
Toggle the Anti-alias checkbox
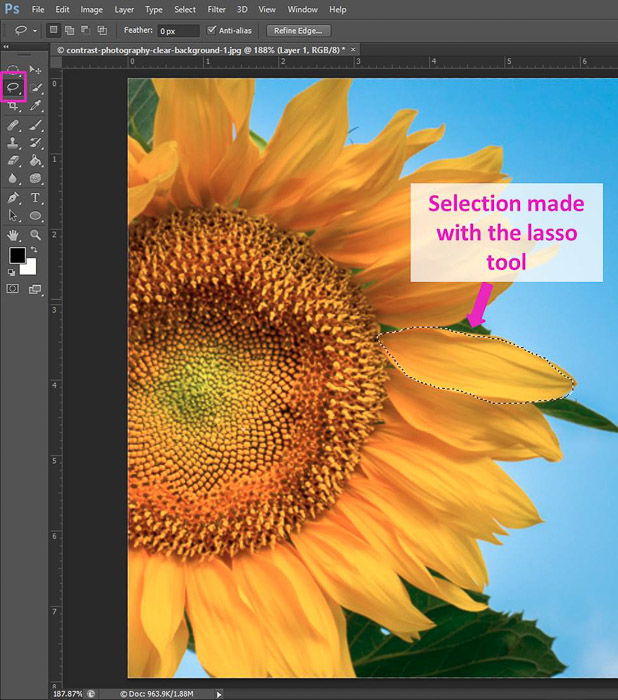click(211, 30)
